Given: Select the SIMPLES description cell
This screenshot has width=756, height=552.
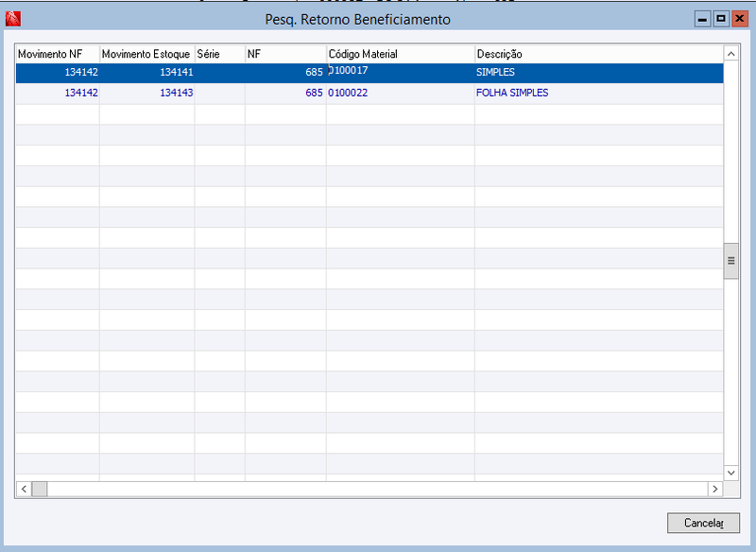Looking at the screenshot, I should [599, 73].
